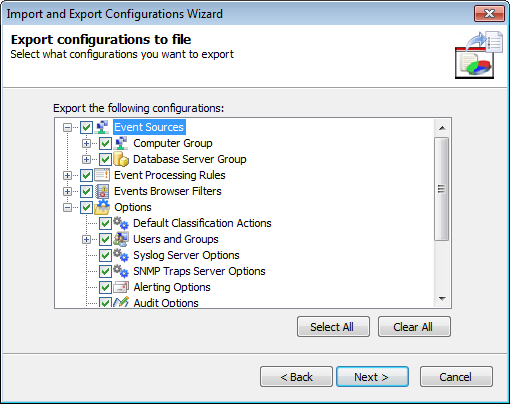Uncheck the Event Processing Rules checkbox
Image resolution: width=510 pixels, height=404 pixels.
pos(86,175)
